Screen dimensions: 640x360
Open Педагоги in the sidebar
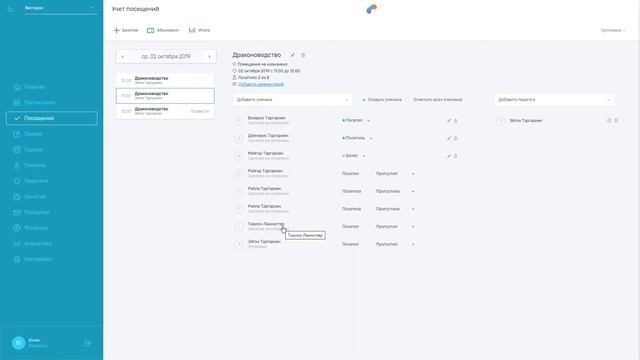(31, 181)
